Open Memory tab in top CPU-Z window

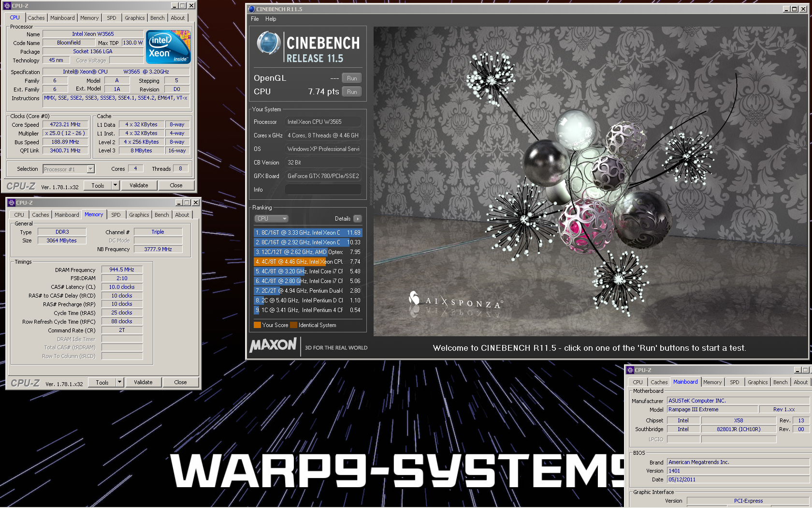(x=89, y=18)
